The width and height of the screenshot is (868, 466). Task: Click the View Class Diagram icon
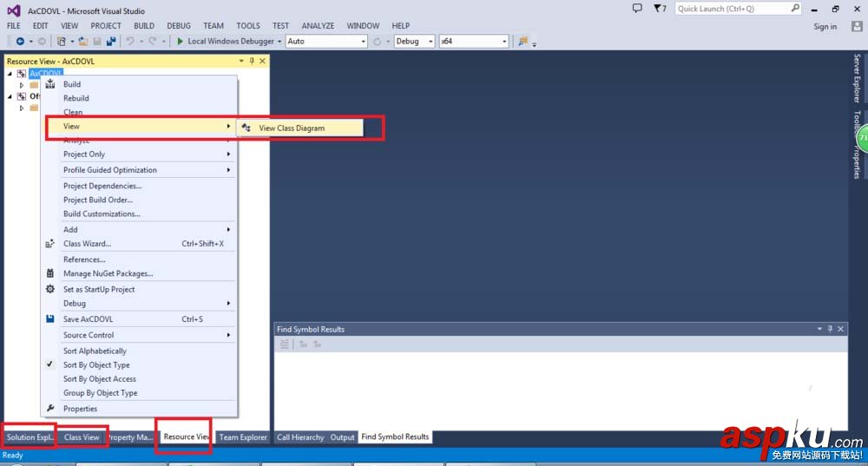click(247, 128)
